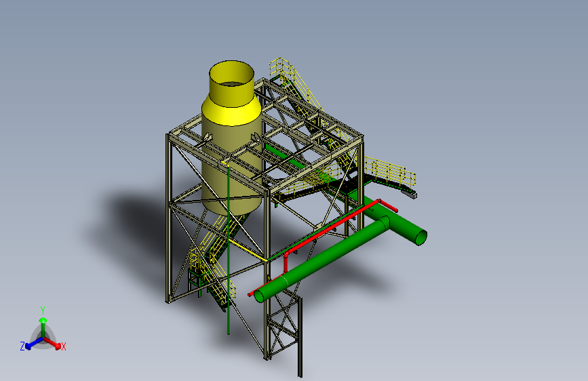Select the narrower yellow top section of silo

(232, 84)
